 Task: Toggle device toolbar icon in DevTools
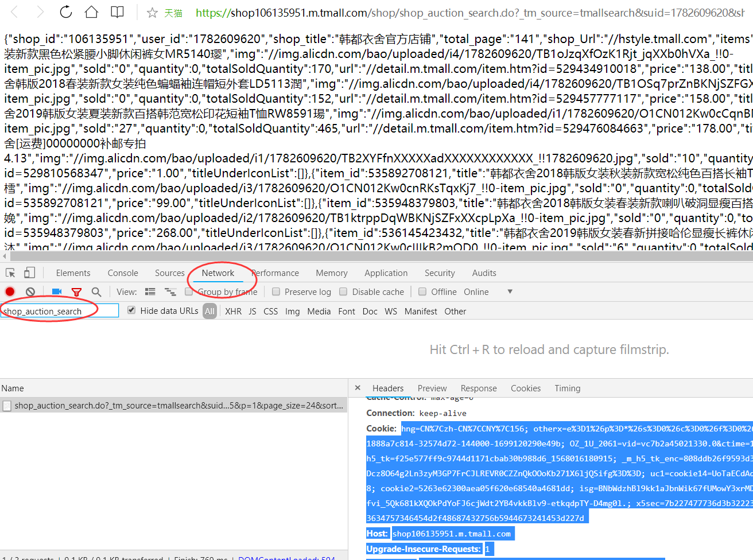coord(29,273)
